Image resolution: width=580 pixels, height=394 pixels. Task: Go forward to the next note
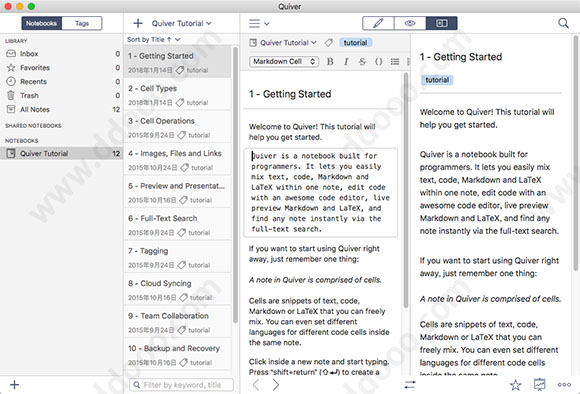click(276, 385)
